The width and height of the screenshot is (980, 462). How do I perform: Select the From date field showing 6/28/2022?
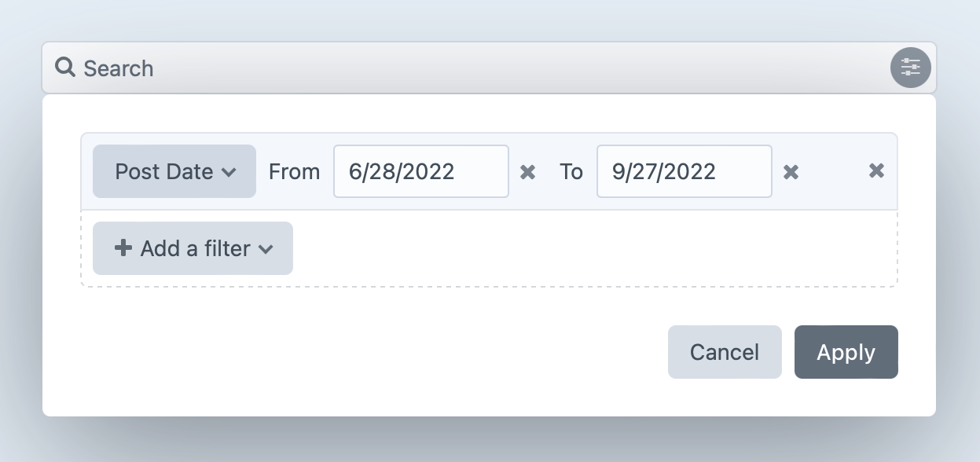[421, 171]
